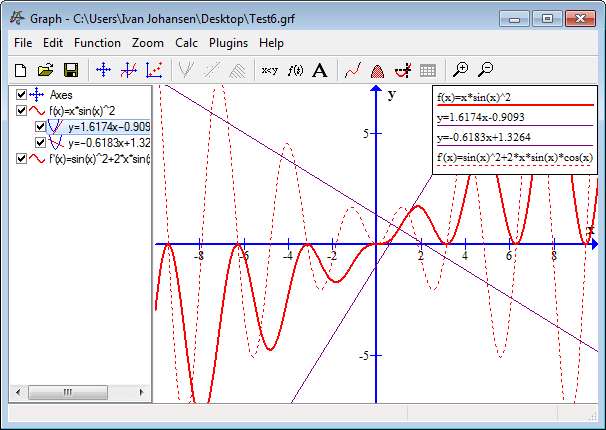Screen dimensions: 606x430
Task: Toggle checkbox for tangent y=1.6174x-0.909
Action: [40, 126]
